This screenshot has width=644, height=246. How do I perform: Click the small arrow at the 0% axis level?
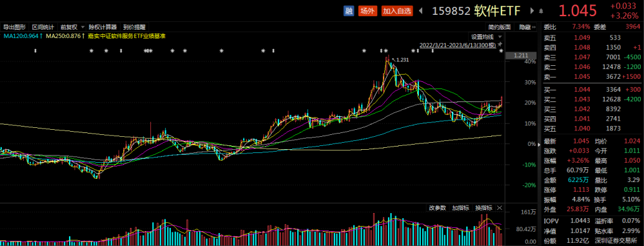[539, 145]
